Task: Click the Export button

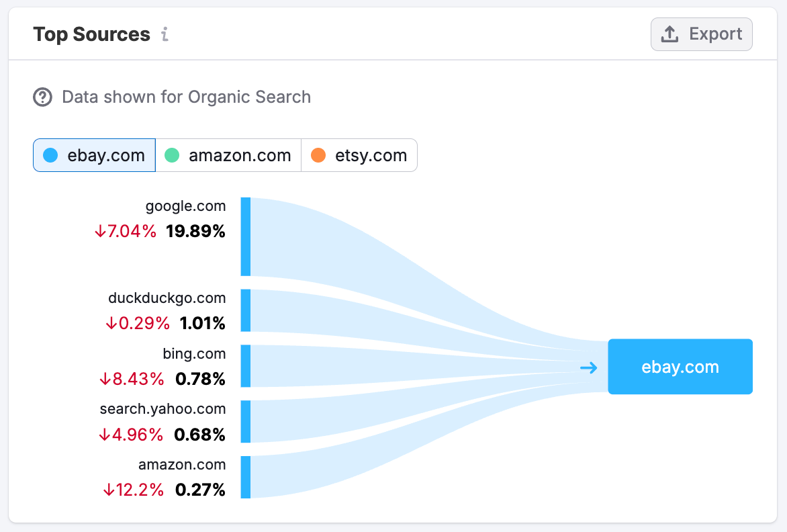Action: 701,34
